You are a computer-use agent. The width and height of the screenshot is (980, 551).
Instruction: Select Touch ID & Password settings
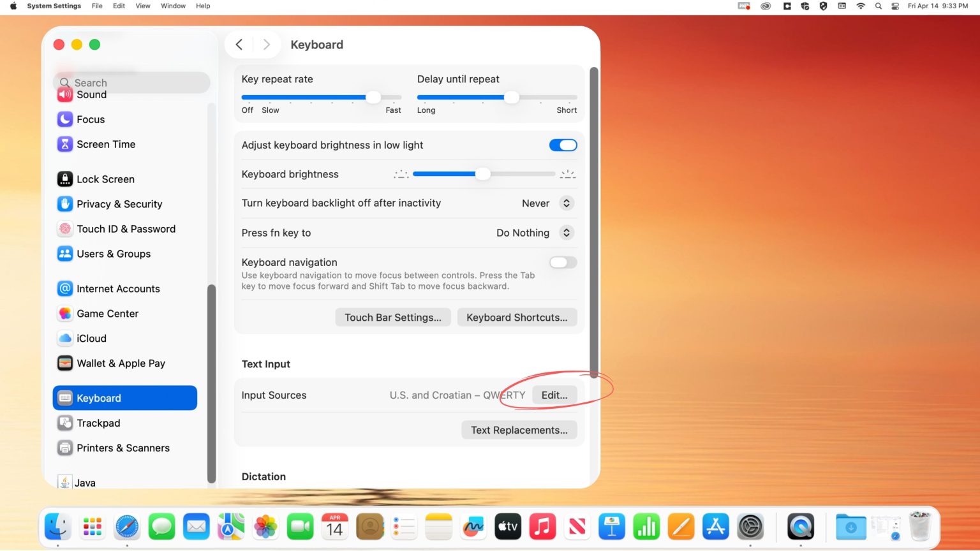126,229
